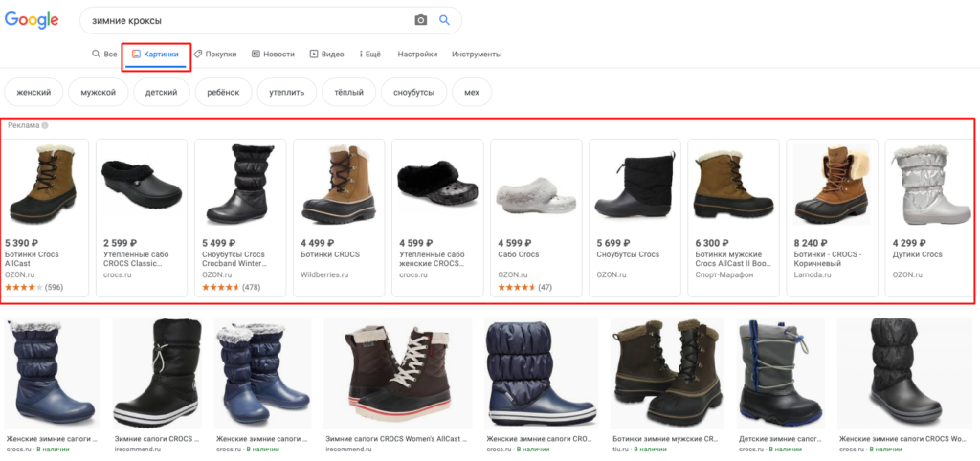
Task: Open search by image camera icon
Action: point(421,21)
